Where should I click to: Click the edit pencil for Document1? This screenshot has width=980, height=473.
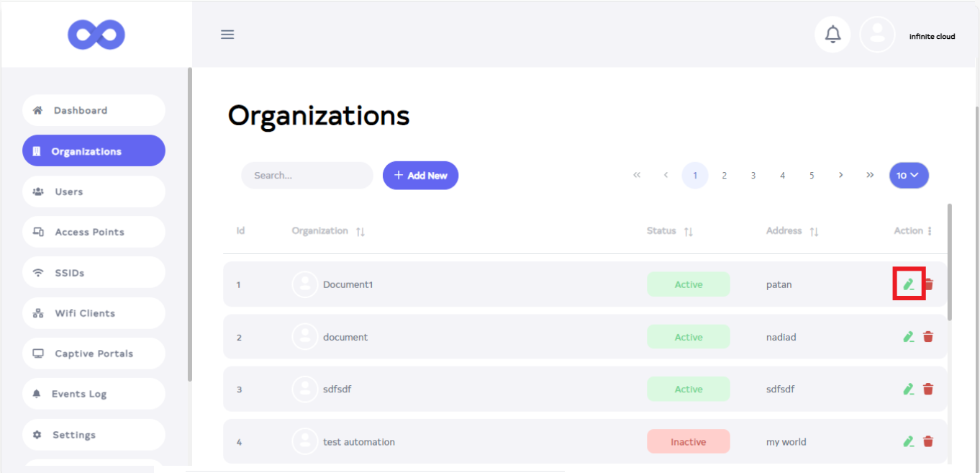(x=909, y=284)
